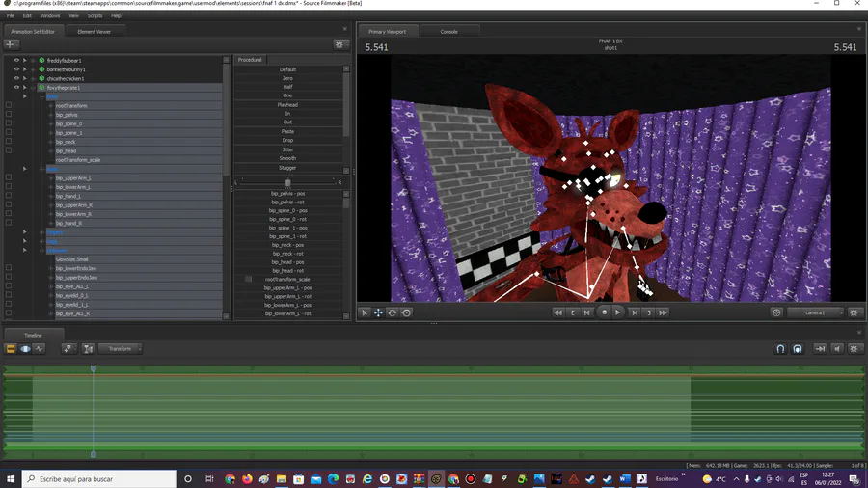Switch to the Console tab
Image resolution: width=868 pixels, height=488 pixels.
[448, 32]
